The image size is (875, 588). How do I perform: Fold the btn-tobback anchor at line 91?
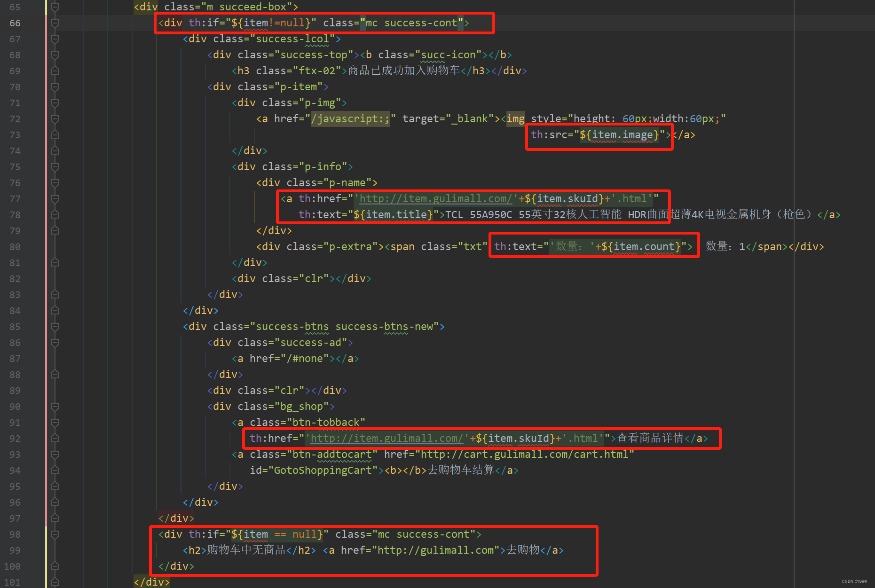point(55,423)
